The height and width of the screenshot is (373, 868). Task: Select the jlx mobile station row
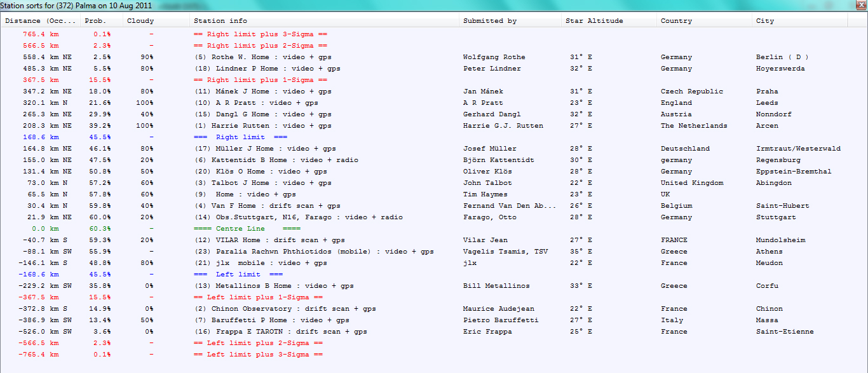pos(424,263)
